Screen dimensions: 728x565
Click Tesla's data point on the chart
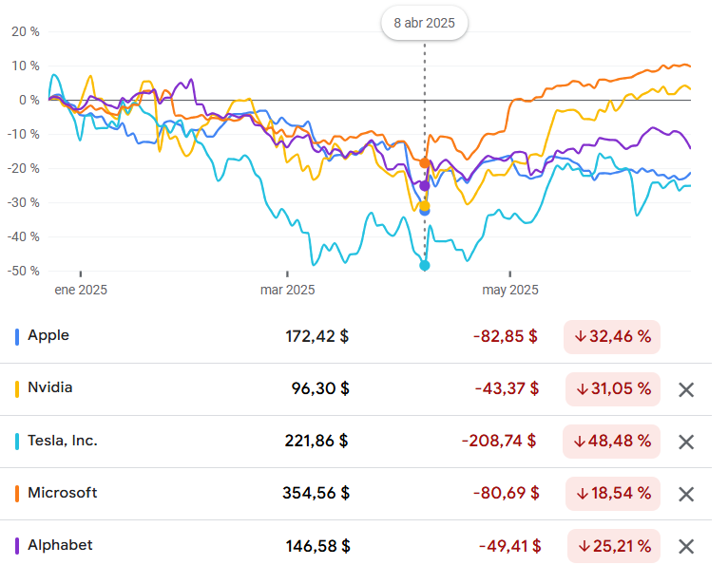(425, 265)
